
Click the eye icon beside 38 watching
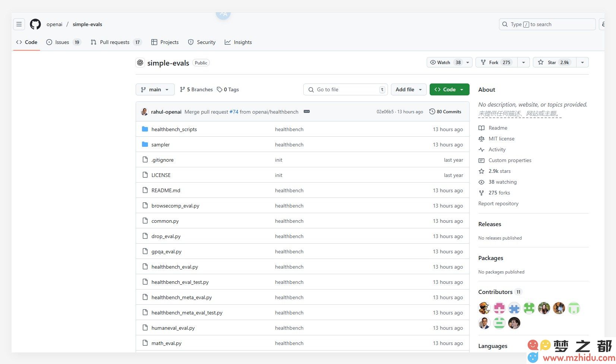click(x=481, y=182)
